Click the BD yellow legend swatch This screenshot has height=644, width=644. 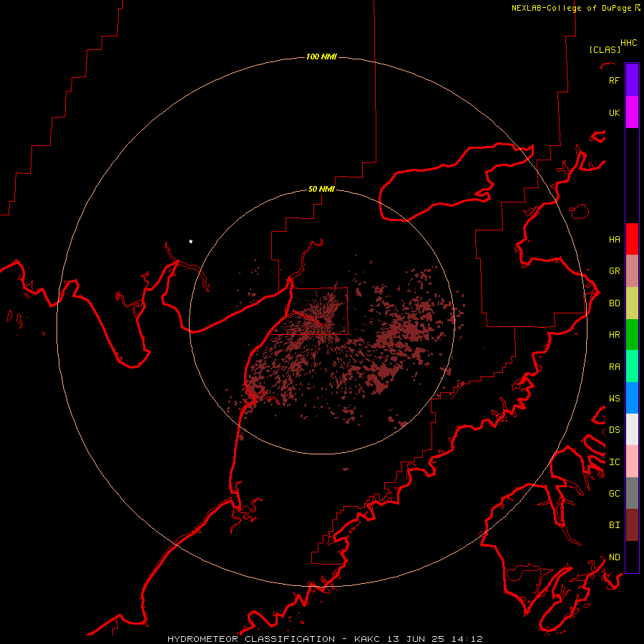632,303
